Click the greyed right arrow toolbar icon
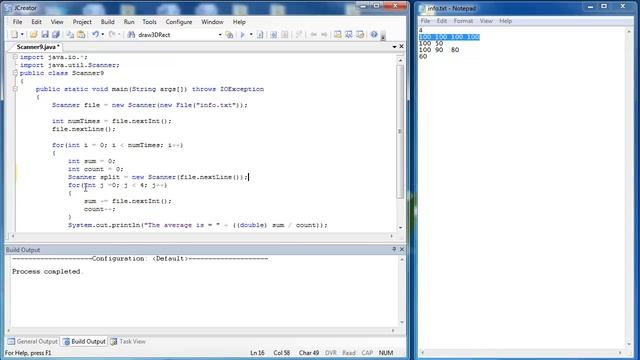The height and width of the screenshot is (360, 640). point(324,35)
